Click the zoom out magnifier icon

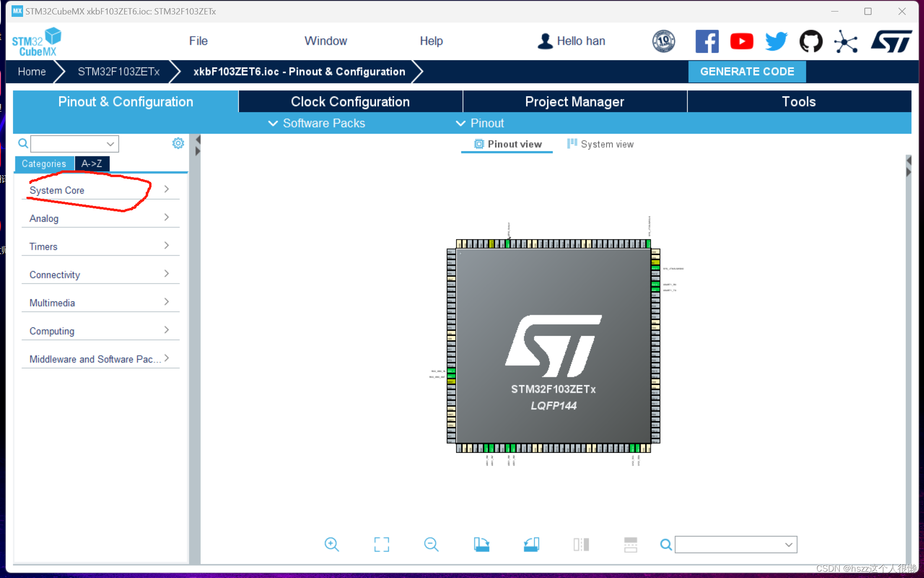tap(431, 544)
